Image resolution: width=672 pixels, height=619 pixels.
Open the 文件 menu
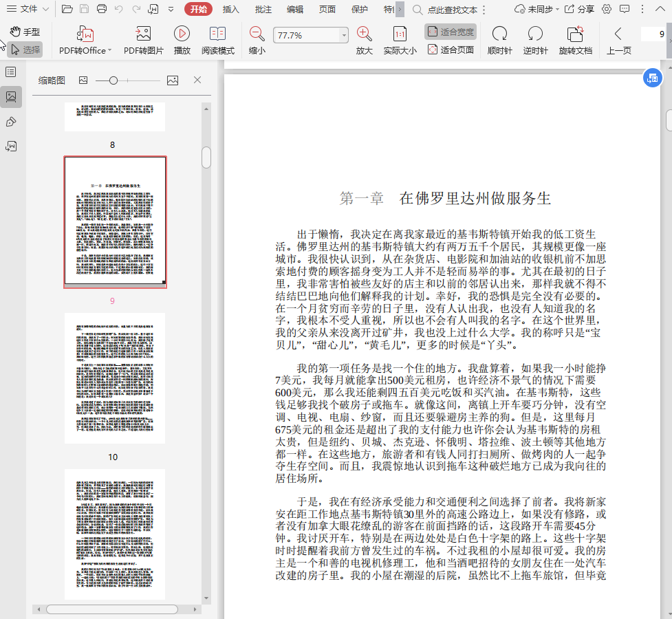(x=28, y=9)
